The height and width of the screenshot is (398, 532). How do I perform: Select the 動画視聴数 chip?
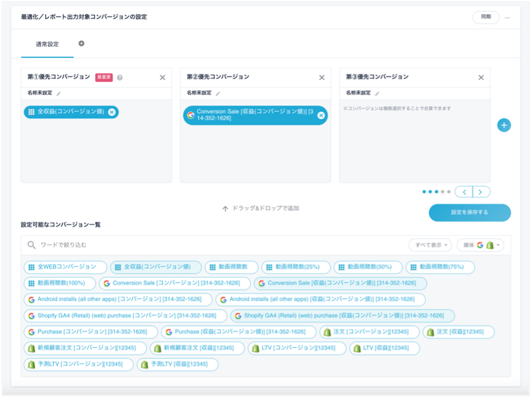coord(232,267)
